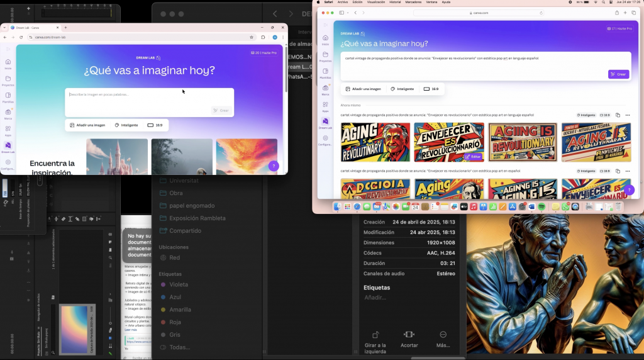
Task: Open the Marcadores menu in Safari's menu bar
Action: pos(413,3)
